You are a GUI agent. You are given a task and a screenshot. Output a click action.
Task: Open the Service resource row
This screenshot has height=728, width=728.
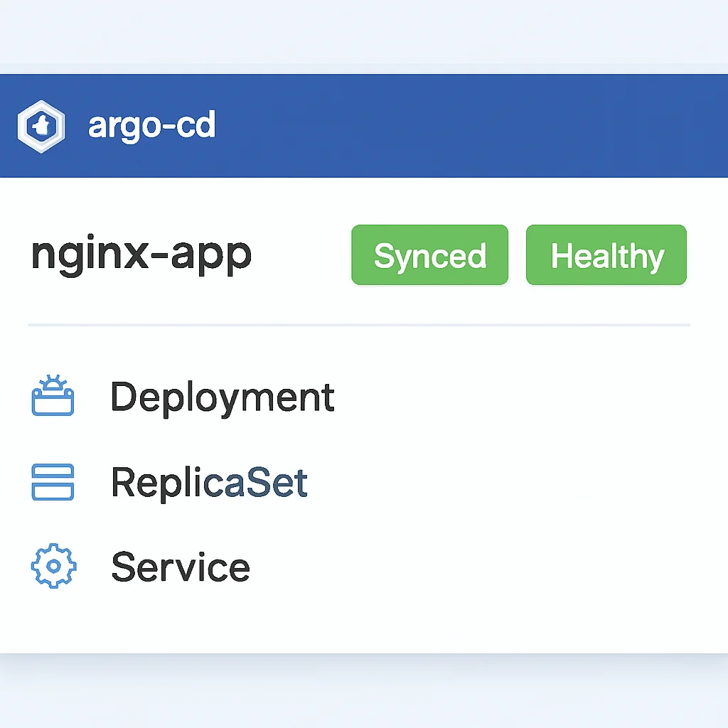[x=141, y=567]
